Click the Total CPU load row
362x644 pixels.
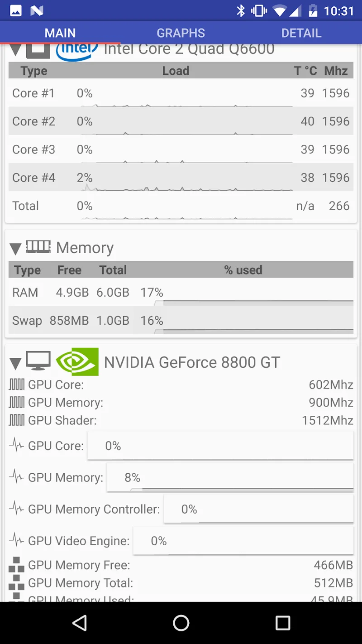[181, 206]
